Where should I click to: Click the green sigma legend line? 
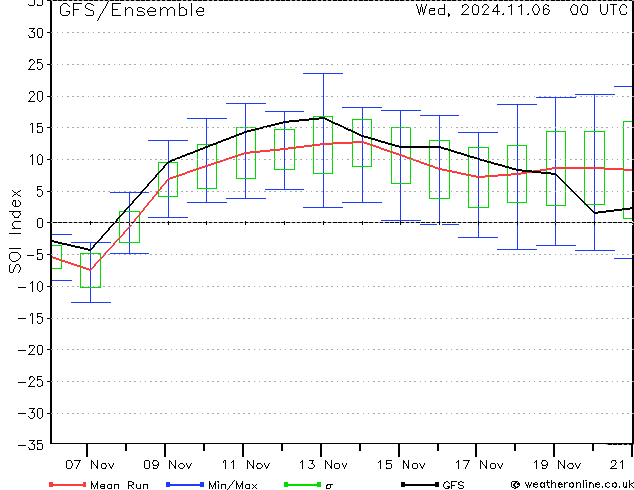click(x=303, y=484)
